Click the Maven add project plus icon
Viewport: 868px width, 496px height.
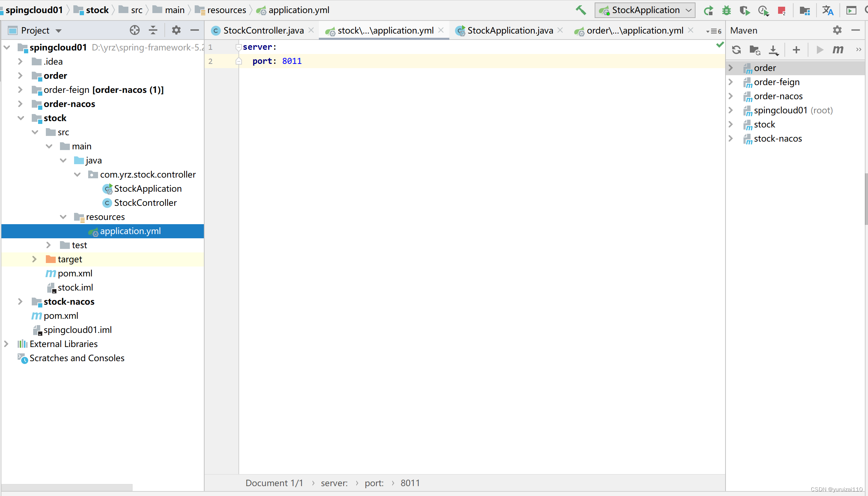(x=796, y=50)
